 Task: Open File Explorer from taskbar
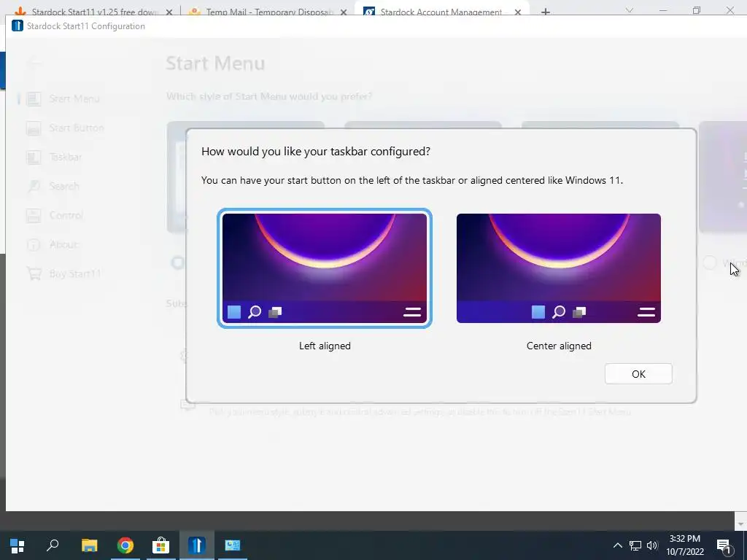click(x=89, y=545)
